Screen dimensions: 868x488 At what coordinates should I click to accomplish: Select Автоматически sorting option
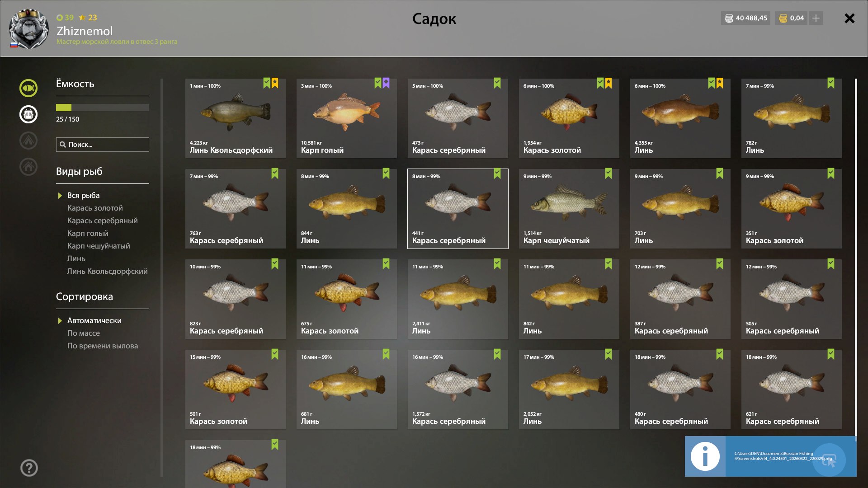(x=94, y=320)
